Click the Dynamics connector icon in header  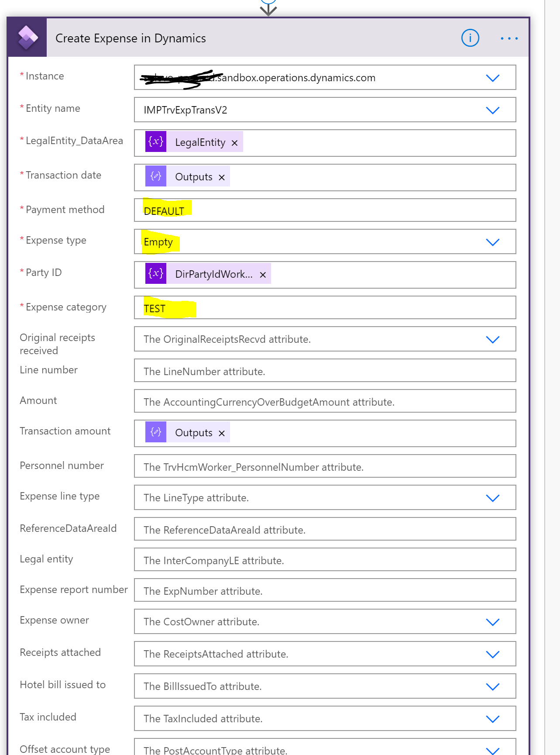pyautogui.click(x=27, y=38)
